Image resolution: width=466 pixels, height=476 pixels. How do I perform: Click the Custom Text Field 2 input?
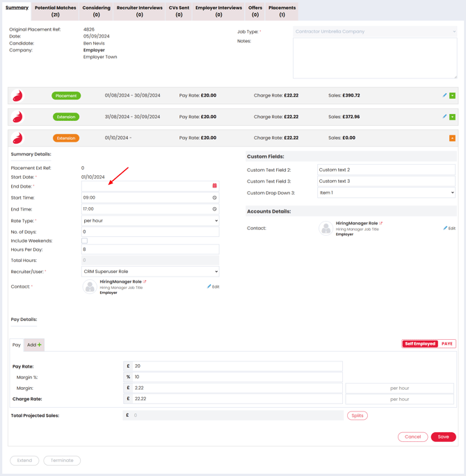(386, 170)
